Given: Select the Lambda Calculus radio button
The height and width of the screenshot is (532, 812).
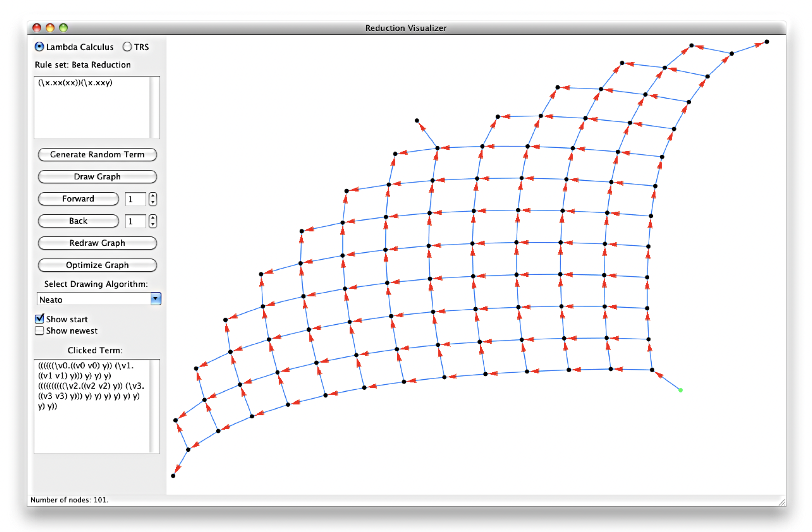Looking at the screenshot, I should click(x=39, y=47).
